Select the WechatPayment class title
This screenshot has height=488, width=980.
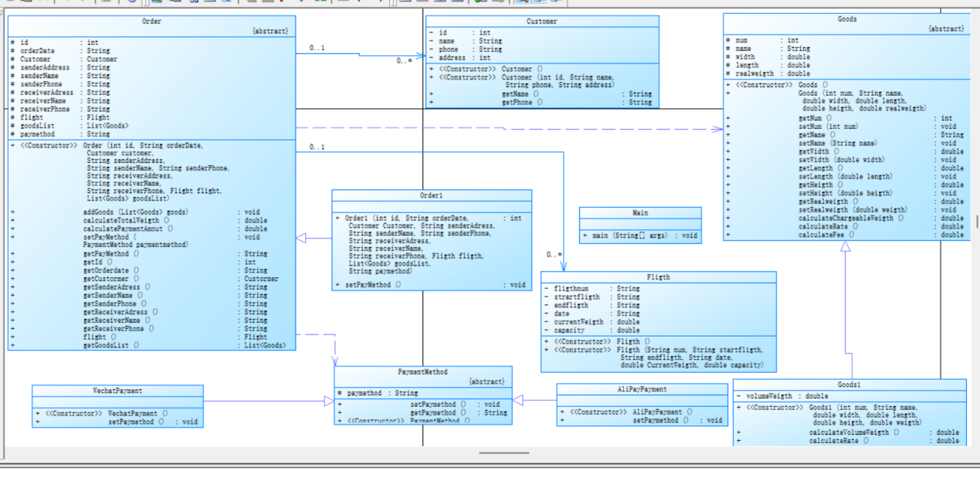pos(117,391)
